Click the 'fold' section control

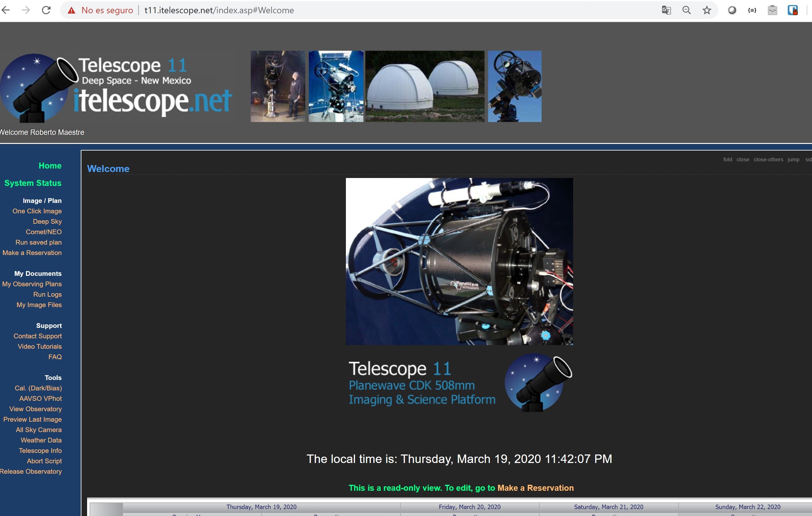[728, 159]
